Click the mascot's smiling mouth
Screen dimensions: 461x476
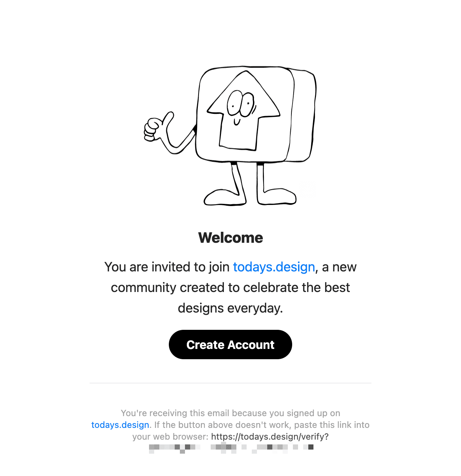coord(237,122)
